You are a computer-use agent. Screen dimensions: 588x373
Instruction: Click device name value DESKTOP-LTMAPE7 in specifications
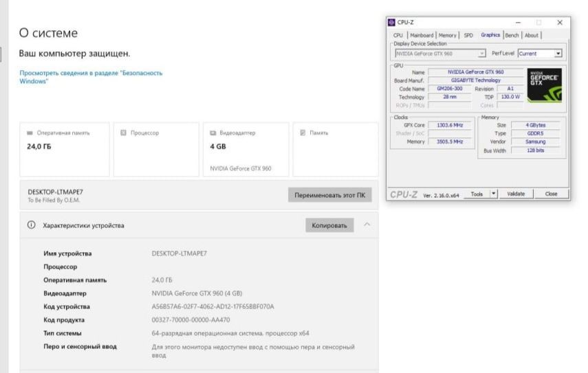[179, 253]
